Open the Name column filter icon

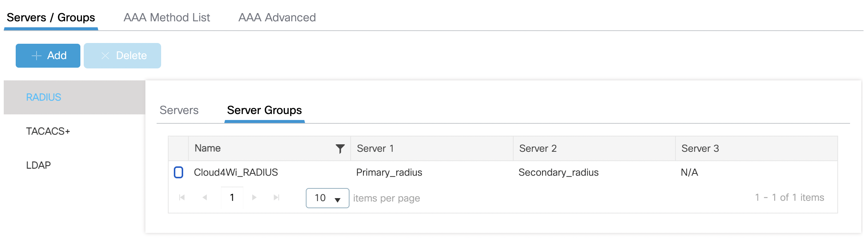[340, 149]
